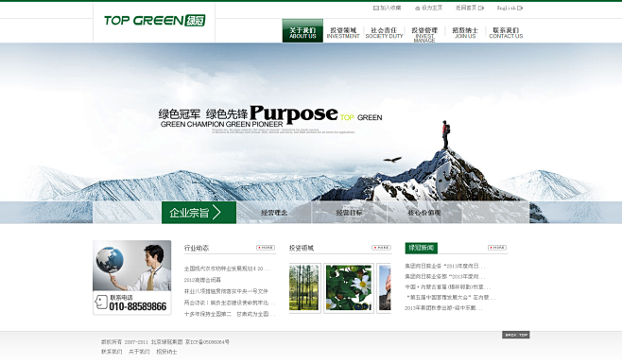The height and width of the screenshot is (364, 622).
Task: Click the return-to-home arrow icon
Action: click(481, 8)
